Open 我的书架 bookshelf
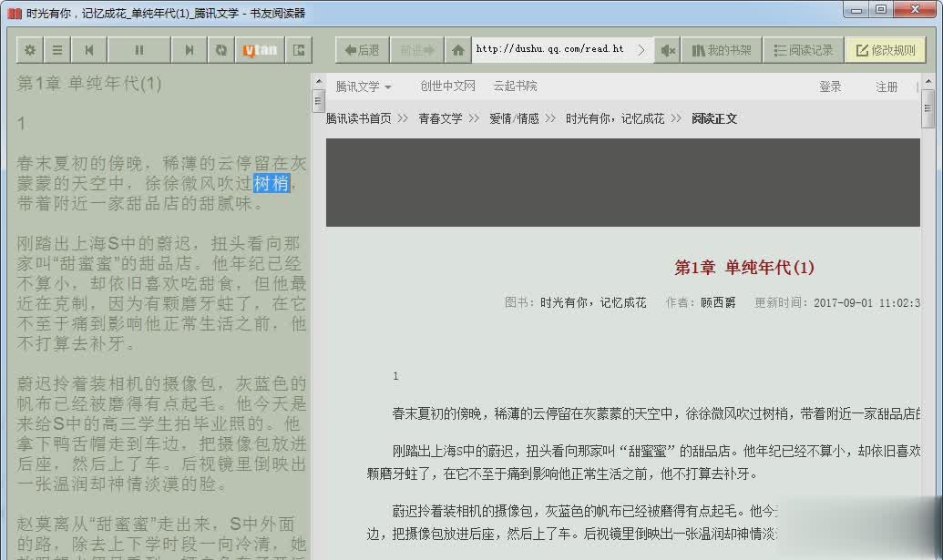This screenshot has width=943, height=560. click(x=721, y=50)
